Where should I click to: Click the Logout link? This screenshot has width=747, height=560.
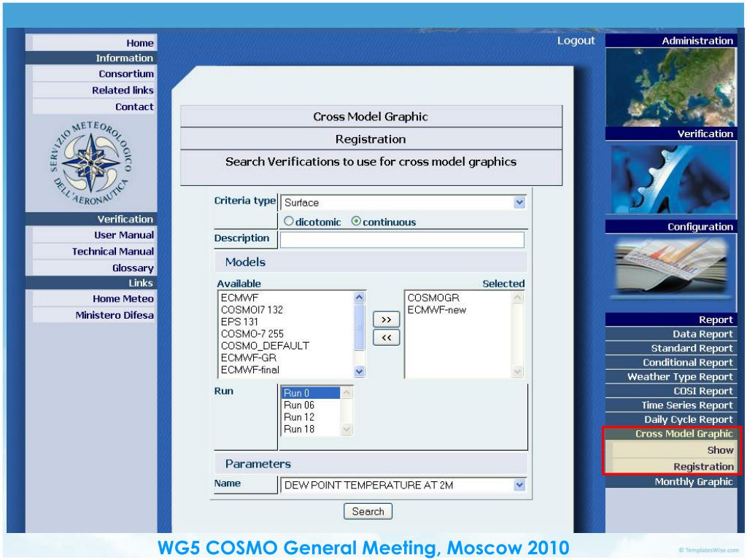(576, 41)
